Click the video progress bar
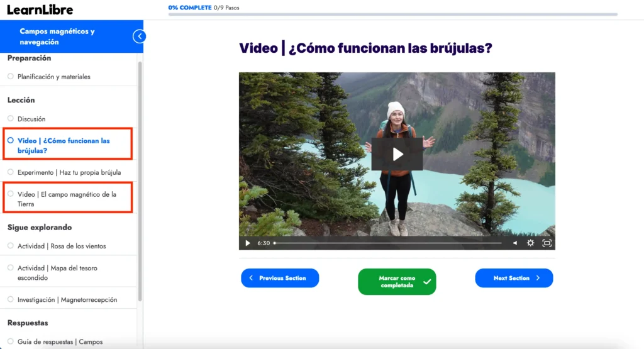The height and width of the screenshot is (349, 644). pyautogui.click(x=387, y=243)
